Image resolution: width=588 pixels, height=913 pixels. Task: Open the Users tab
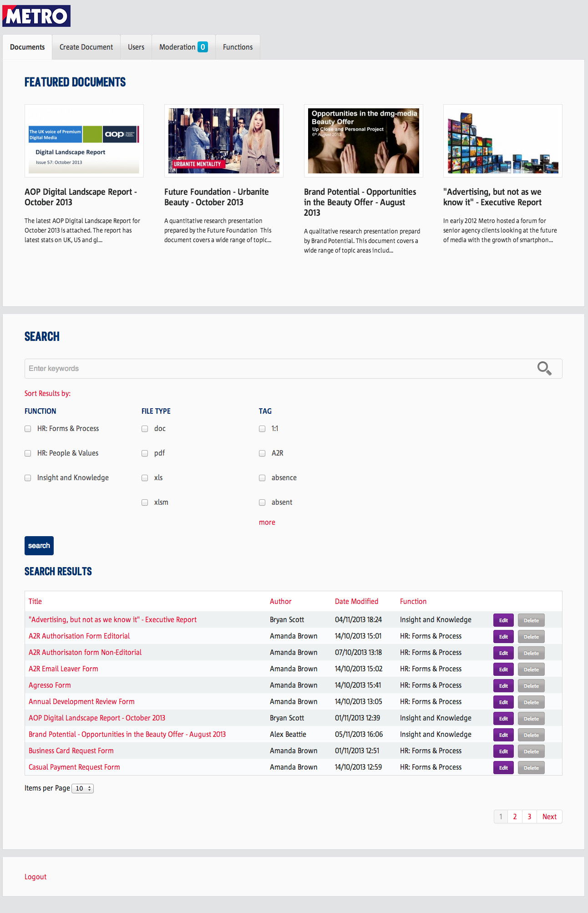pyautogui.click(x=136, y=47)
